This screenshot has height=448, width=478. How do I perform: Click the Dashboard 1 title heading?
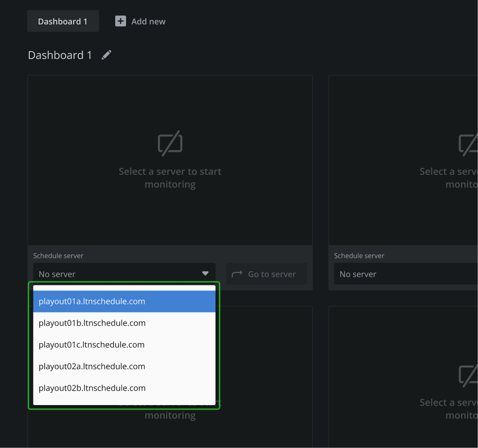pyautogui.click(x=60, y=55)
